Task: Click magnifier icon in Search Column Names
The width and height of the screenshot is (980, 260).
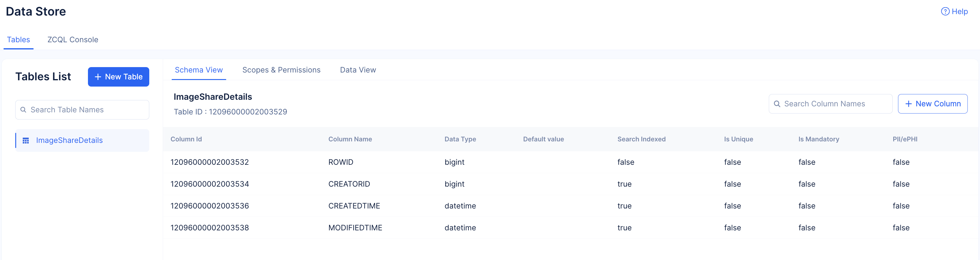Action: pos(777,104)
